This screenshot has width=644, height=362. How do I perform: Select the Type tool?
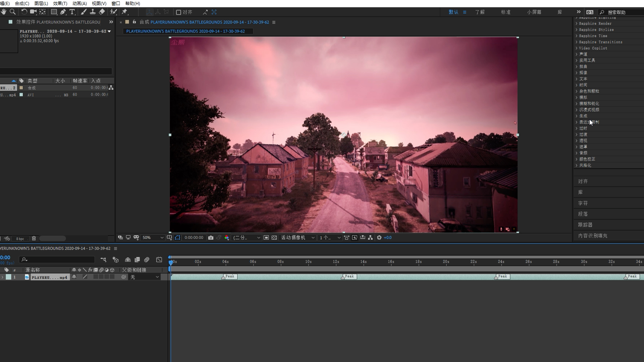pos(72,12)
